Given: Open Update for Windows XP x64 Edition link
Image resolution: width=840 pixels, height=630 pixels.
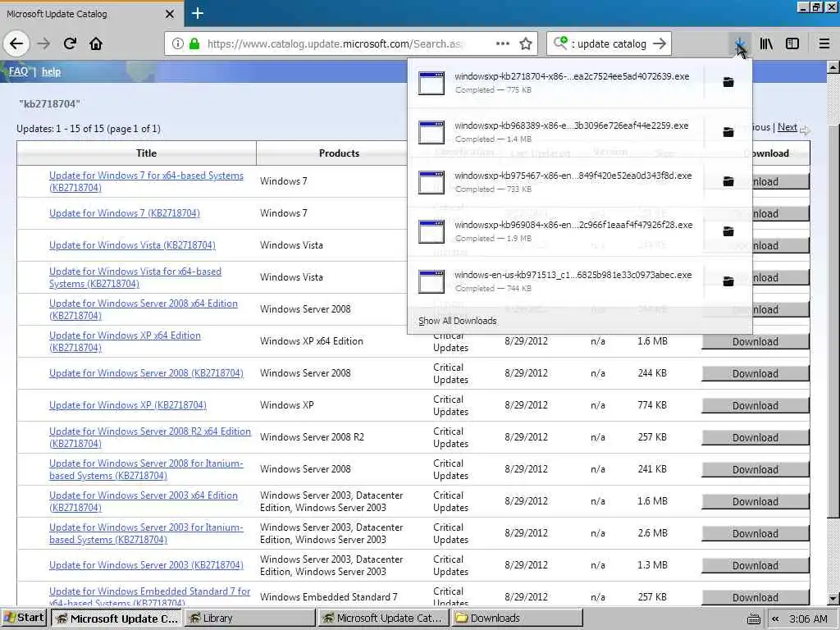Looking at the screenshot, I should point(125,341).
